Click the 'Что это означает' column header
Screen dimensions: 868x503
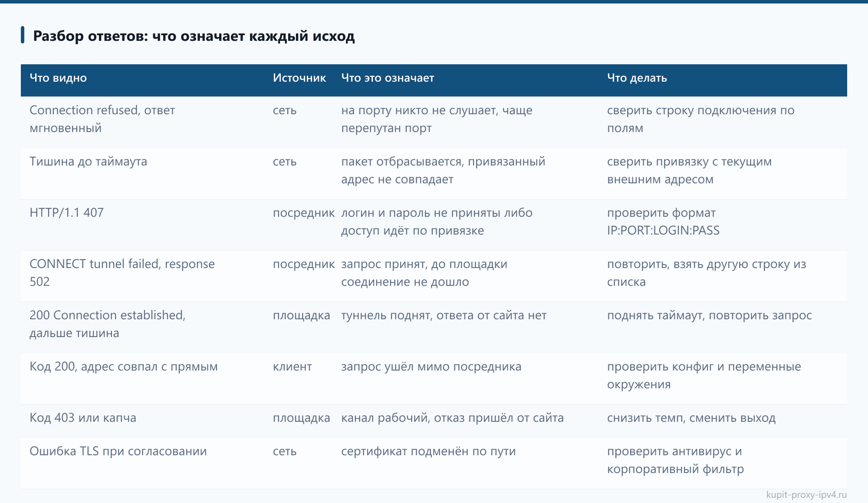(388, 78)
